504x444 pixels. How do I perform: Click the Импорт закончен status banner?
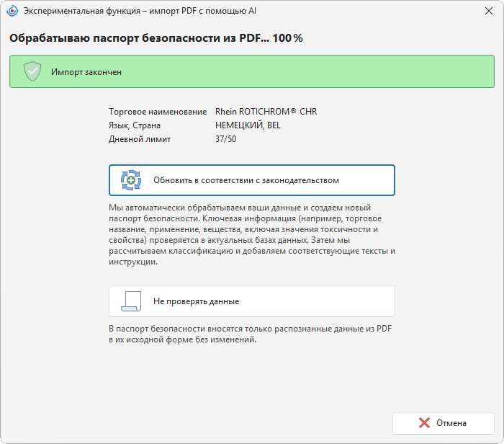pyautogui.click(x=252, y=71)
